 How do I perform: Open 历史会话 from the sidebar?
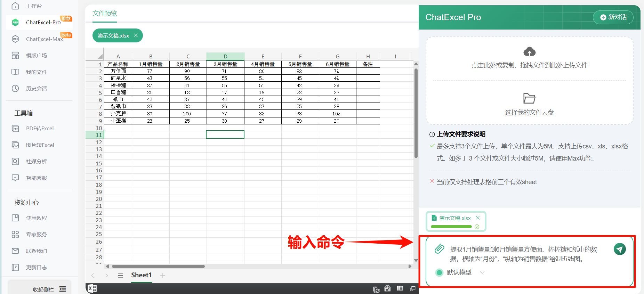(x=36, y=89)
